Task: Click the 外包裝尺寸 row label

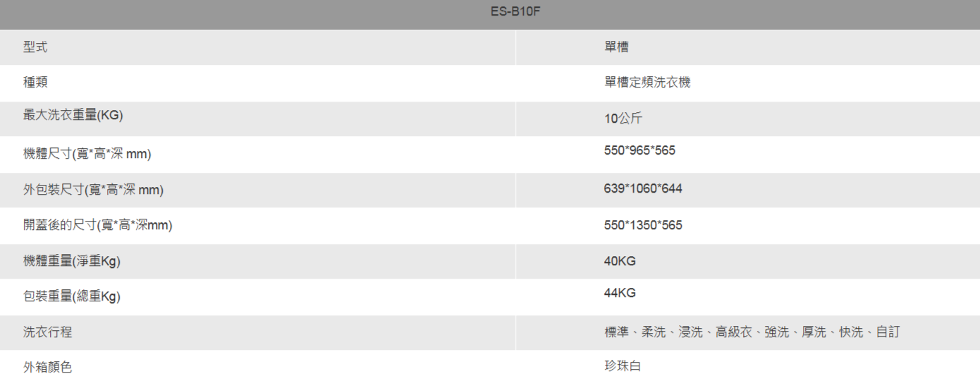Action: click(94, 190)
